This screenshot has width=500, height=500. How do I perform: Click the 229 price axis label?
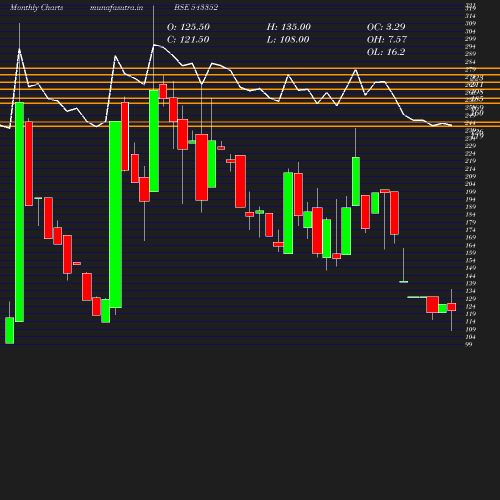pyautogui.click(x=470, y=146)
